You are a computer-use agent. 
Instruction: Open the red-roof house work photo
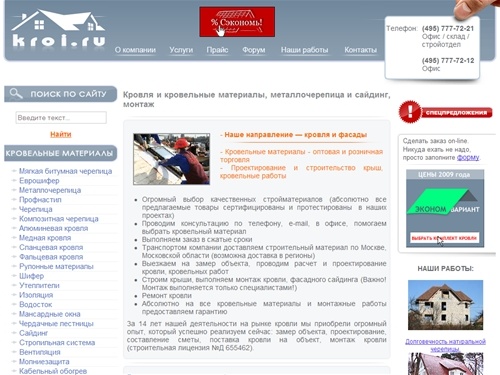tap(445, 364)
